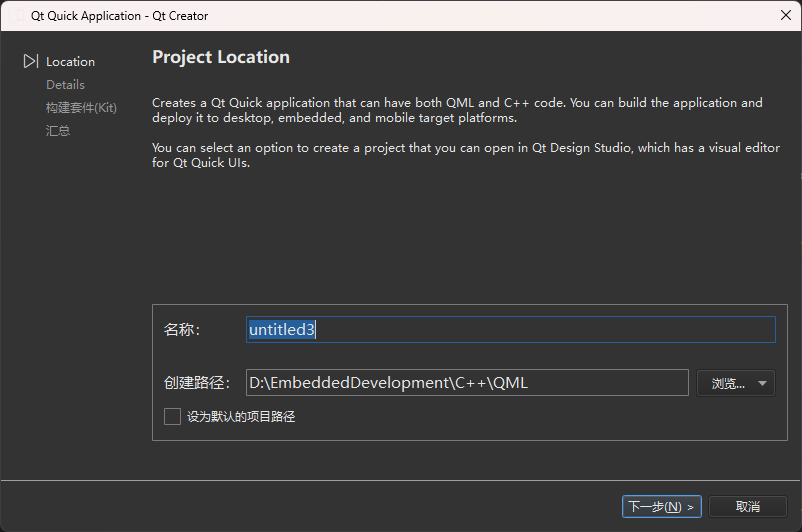Close the Qt Quick Application dialog
Image resolution: width=802 pixels, height=532 pixels.
click(786, 15)
